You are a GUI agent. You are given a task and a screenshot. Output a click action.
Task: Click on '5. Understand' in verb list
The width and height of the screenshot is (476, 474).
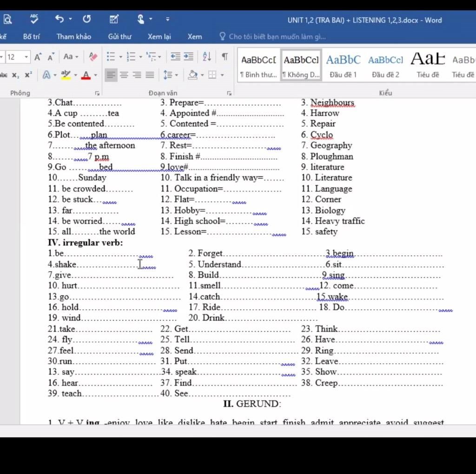click(x=215, y=264)
